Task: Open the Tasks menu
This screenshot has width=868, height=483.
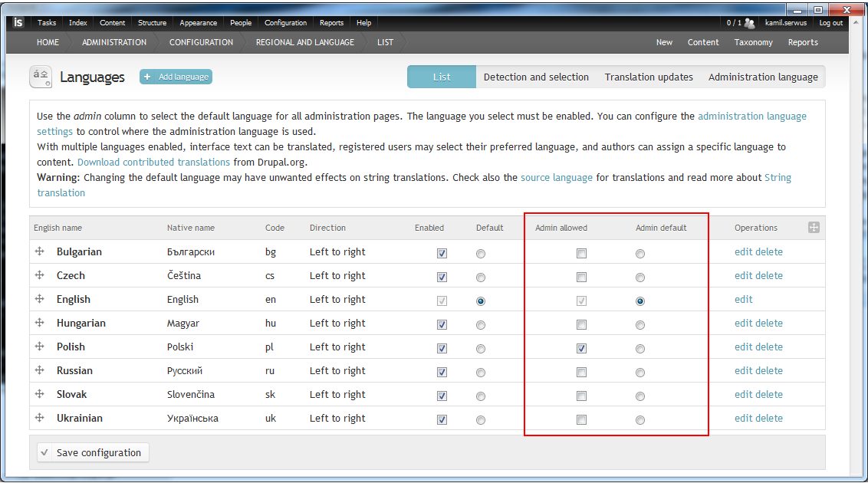Action: [47, 23]
